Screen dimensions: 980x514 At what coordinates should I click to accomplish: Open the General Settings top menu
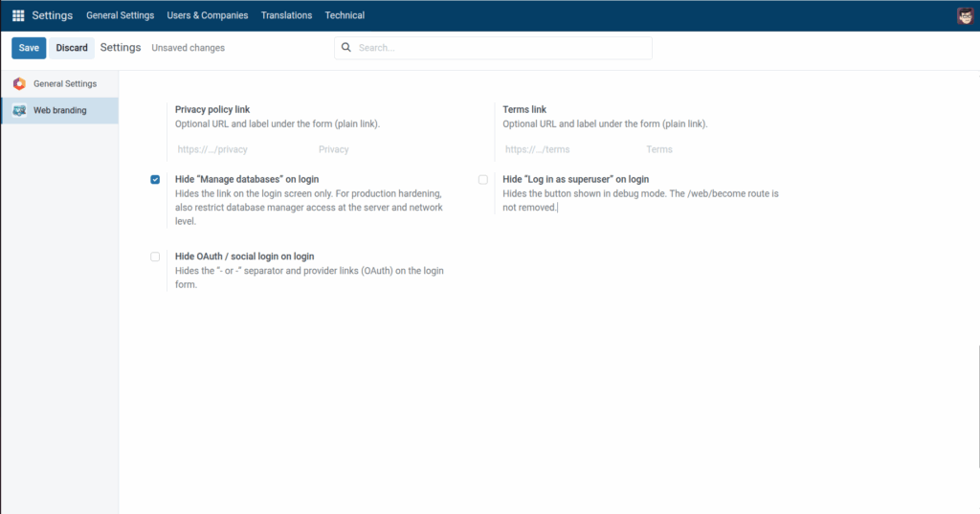(120, 15)
